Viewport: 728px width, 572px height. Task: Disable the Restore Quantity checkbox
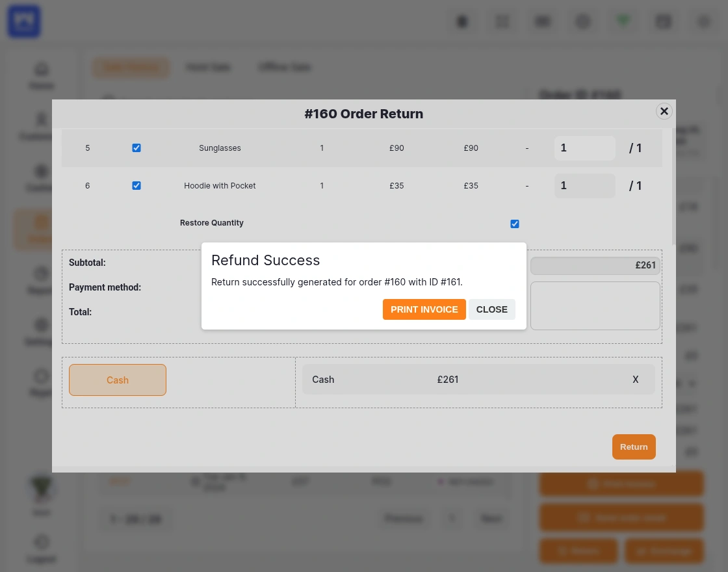(x=514, y=224)
